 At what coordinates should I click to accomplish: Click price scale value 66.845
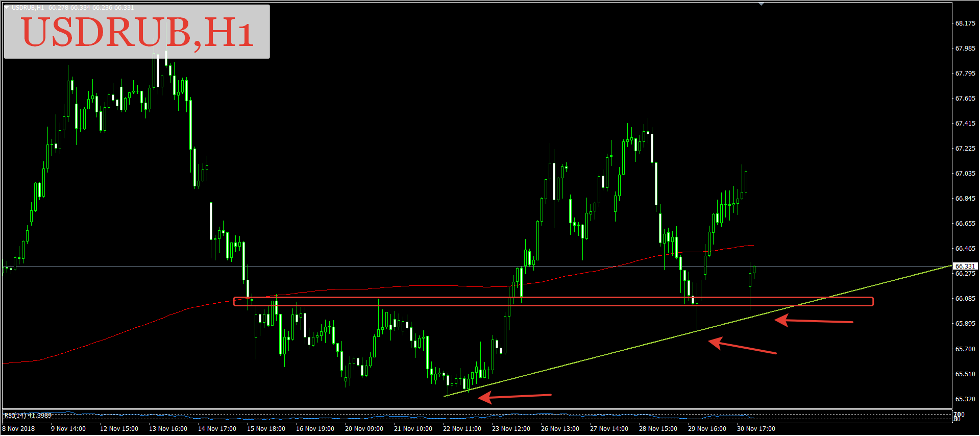click(965, 199)
